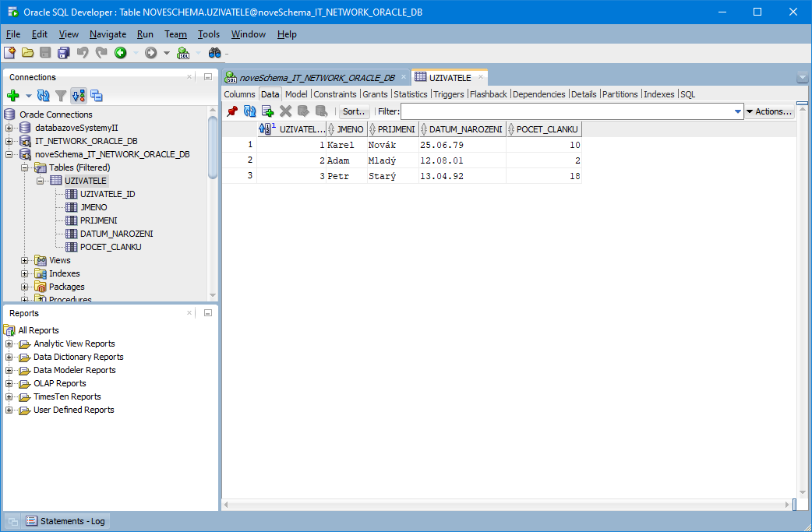Click the green Back navigation arrow
The width and height of the screenshot is (812, 532).
120,53
